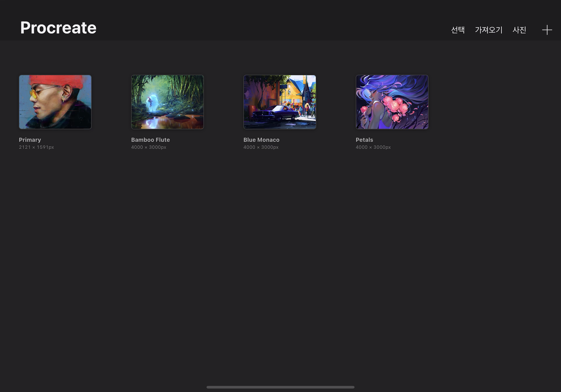The height and width of the screenshot is (392, 561).
Task: Click empty gallery area below the artworks
Action: tap(280, 248)
